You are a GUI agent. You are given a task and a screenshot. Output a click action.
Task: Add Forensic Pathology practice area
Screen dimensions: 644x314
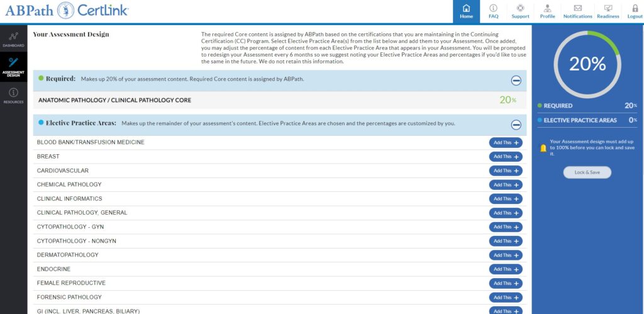point(506,298)
